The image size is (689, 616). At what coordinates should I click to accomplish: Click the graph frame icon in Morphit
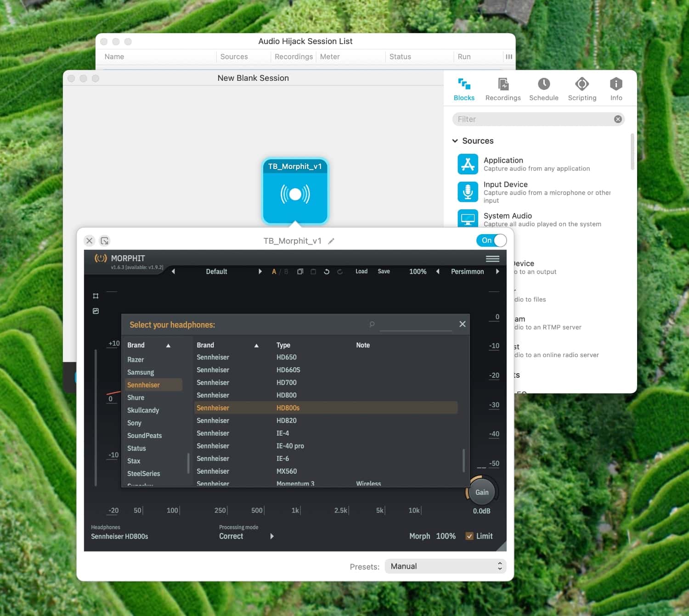point(96,296)
